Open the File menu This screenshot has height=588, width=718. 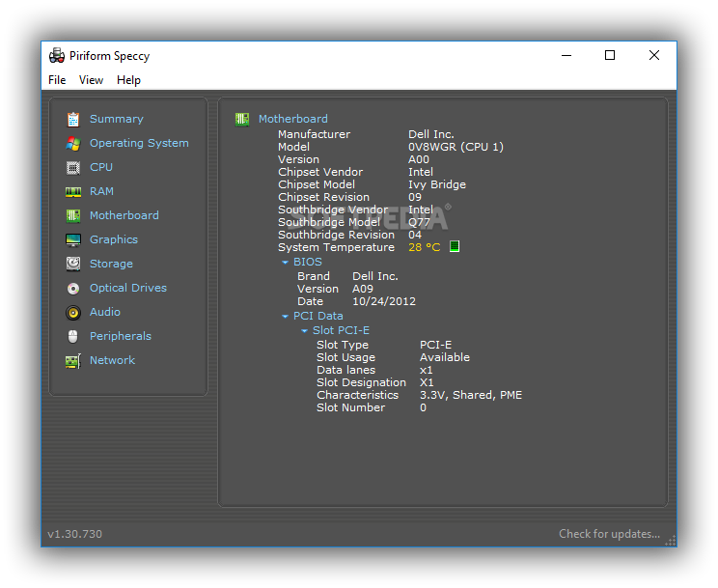[x=57, y=80]
